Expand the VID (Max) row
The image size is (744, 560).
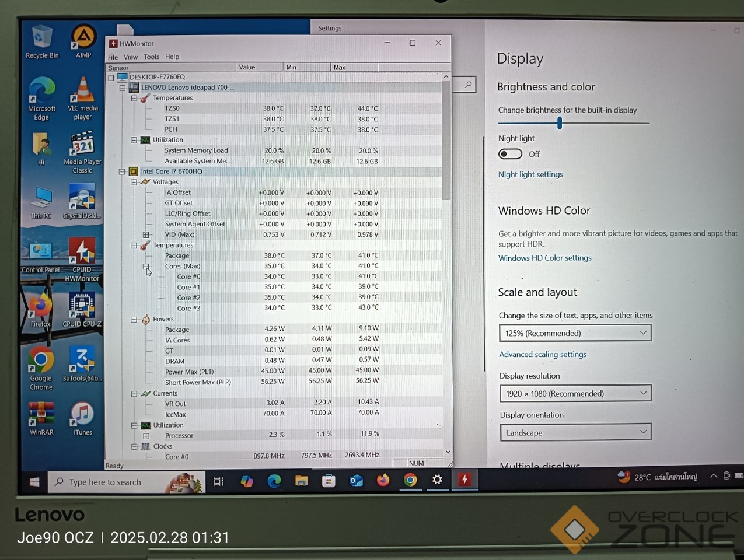[x=146, y=235]
